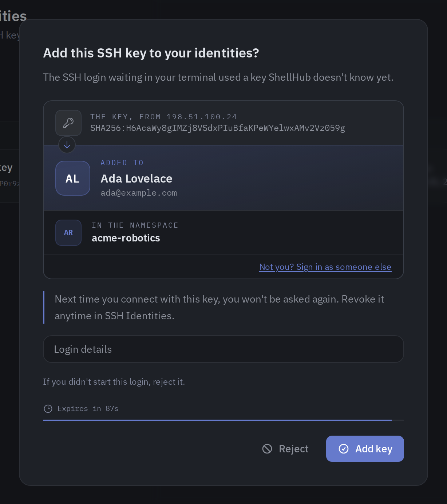This screenshot has height=504, width=447.
Task: Click the expiry countdown progress bar
Action: [x=223, y=420]
